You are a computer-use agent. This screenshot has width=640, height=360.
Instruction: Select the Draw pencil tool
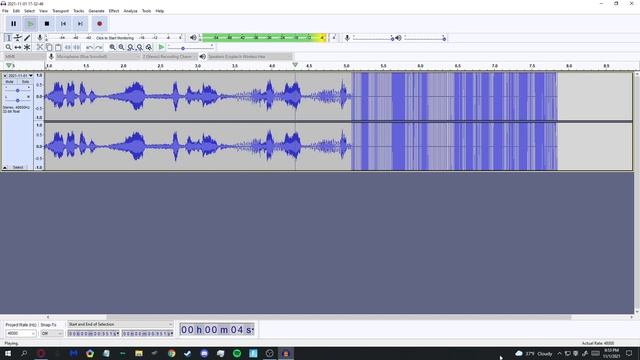click(x=27, y=38)
